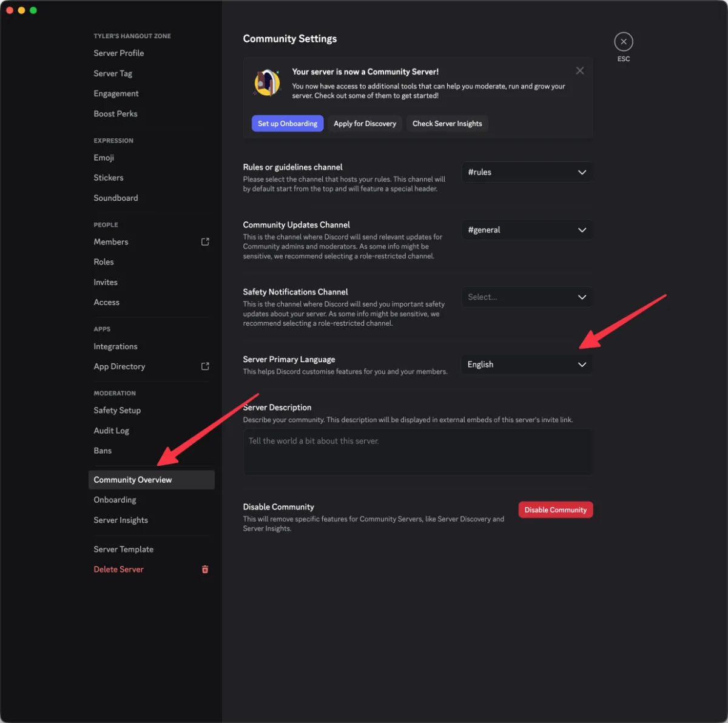Expand the Community Updates Channel dropdown
Screen dimensions: 728x723
(x=527, y=230)
